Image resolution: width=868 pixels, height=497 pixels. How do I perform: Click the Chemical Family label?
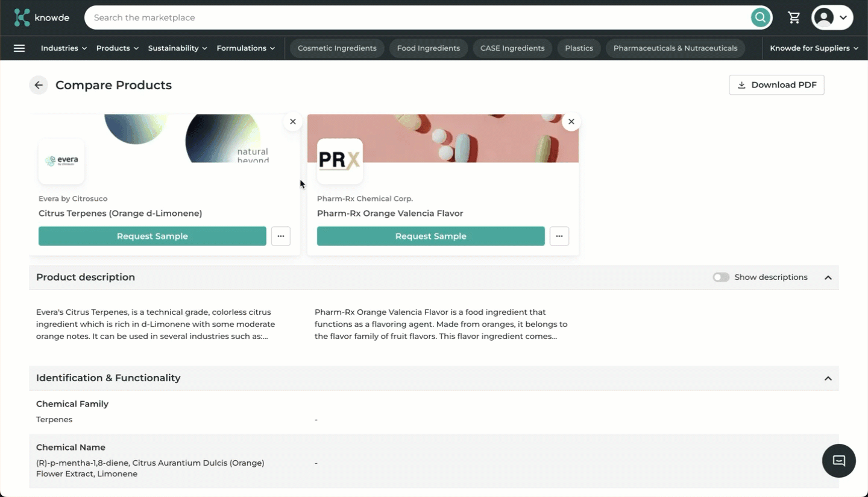72,404
